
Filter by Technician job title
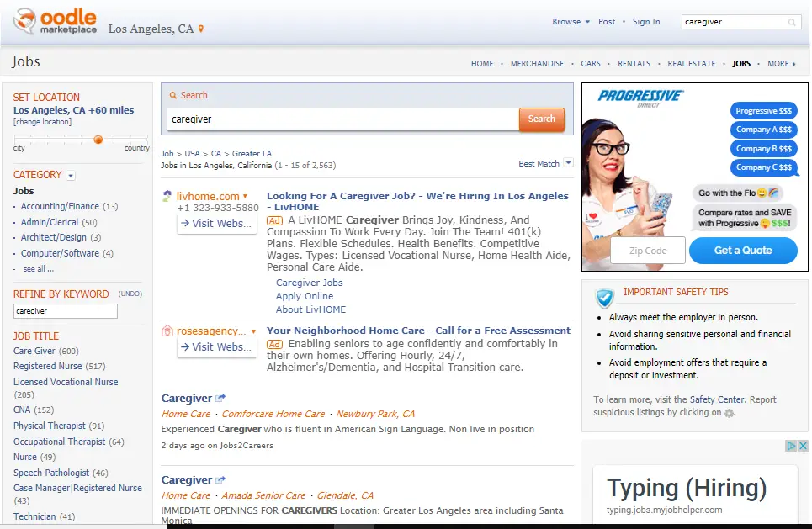pos(34,516)
